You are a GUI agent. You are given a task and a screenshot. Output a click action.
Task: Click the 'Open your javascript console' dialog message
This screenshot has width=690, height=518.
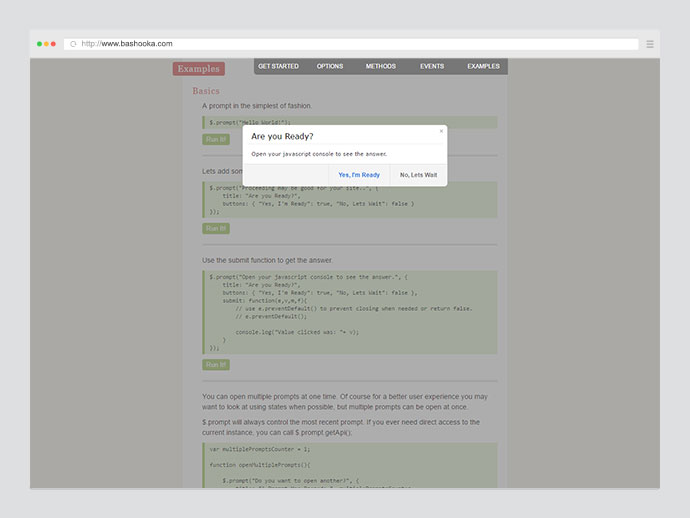point(319,154)
